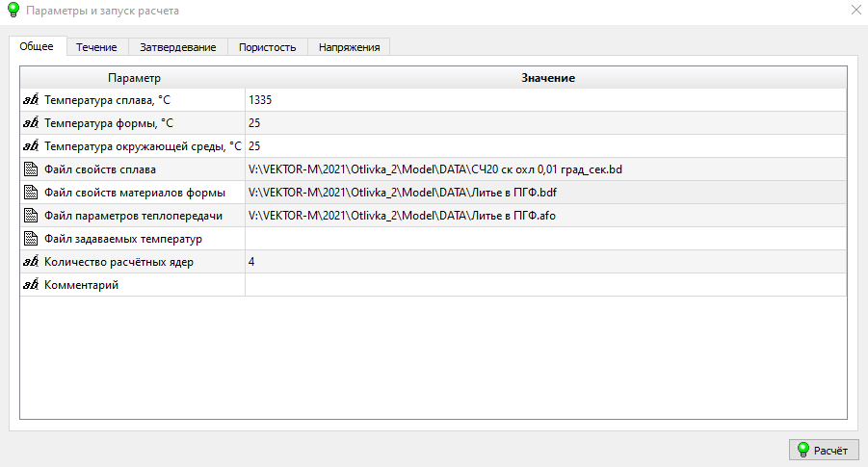
Task: Click the text icon beside Комментарий
Action: coord(30,285)
